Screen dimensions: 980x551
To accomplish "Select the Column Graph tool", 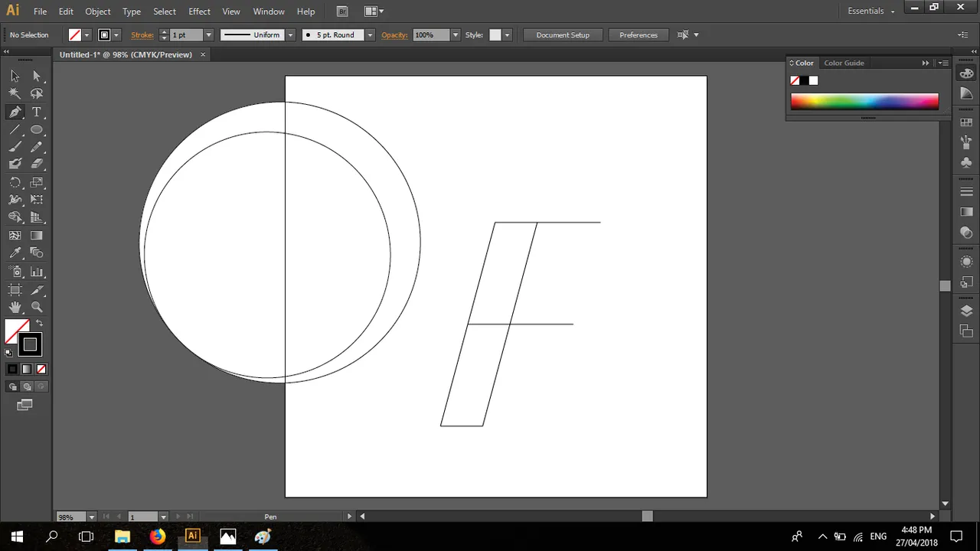I will pos(37,272).
